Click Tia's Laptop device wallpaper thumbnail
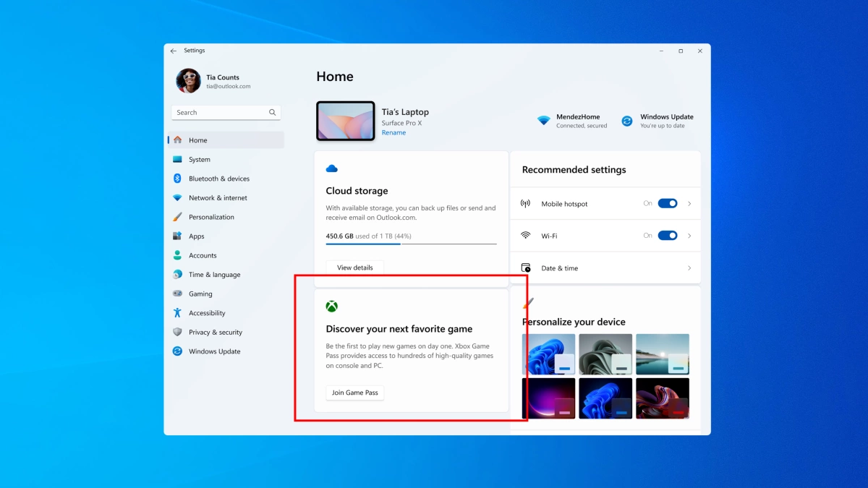868x488 pixels. 346,121
